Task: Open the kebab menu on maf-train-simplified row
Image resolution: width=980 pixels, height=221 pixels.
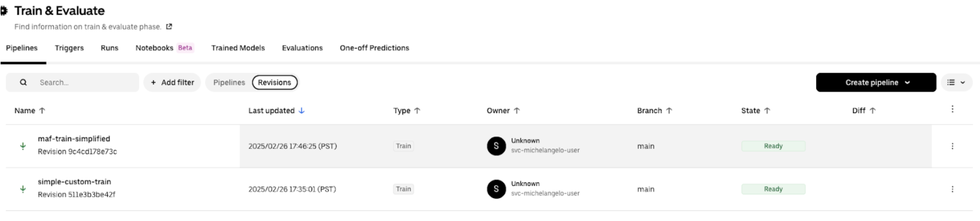Action: (953, 146)
